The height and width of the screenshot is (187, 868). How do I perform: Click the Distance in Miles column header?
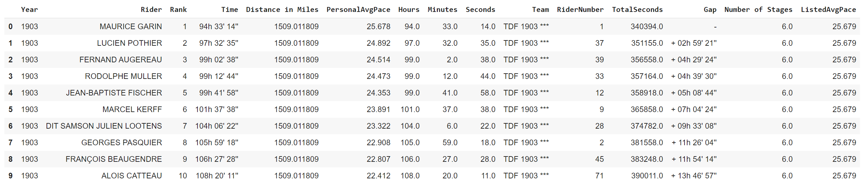tap(282, 9)
